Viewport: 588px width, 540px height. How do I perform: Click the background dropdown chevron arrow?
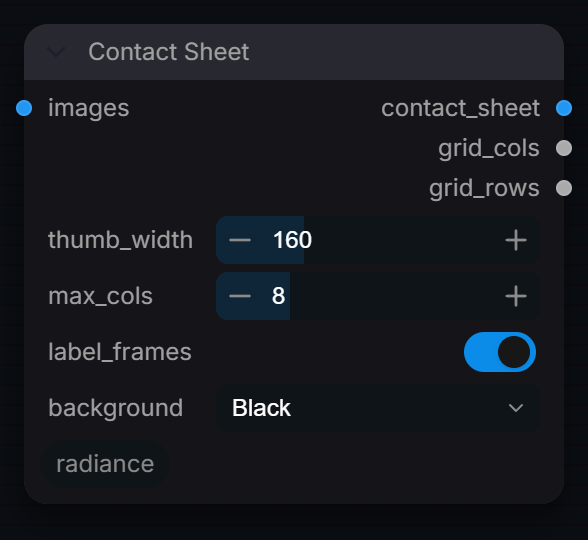pyautogui.click(x=516, y=408)
